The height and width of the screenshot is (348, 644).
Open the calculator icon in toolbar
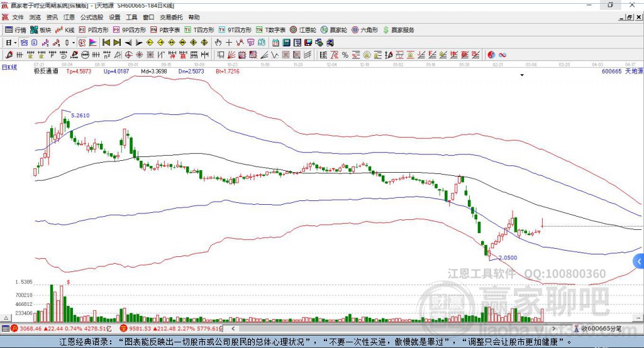[x=286, y=43]
